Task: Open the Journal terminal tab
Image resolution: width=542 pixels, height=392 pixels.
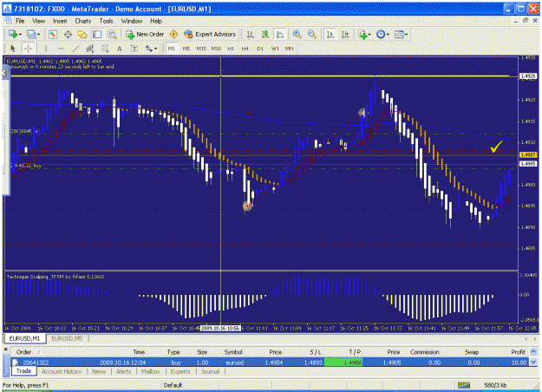Action: click(x=210, y=371)
